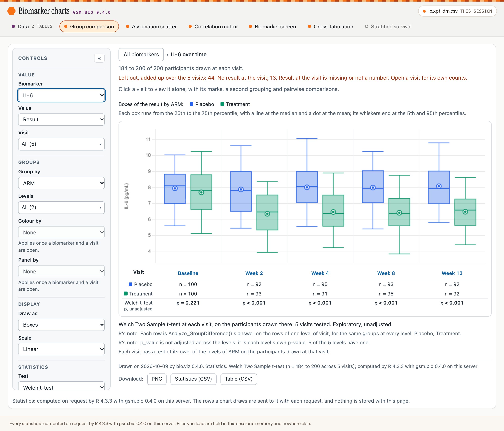Click the Week 12 p < 0.001 value
Image resolution: width=504 pixels, height=431 pixels.
452,303
